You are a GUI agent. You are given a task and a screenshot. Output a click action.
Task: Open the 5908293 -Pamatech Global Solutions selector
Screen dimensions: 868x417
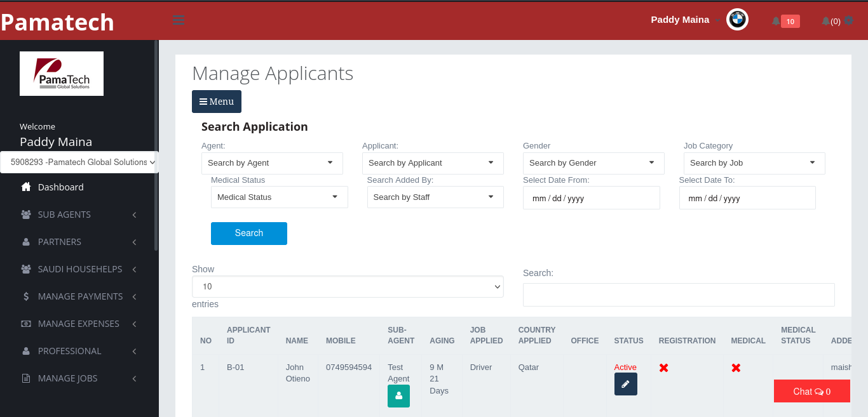79,162
